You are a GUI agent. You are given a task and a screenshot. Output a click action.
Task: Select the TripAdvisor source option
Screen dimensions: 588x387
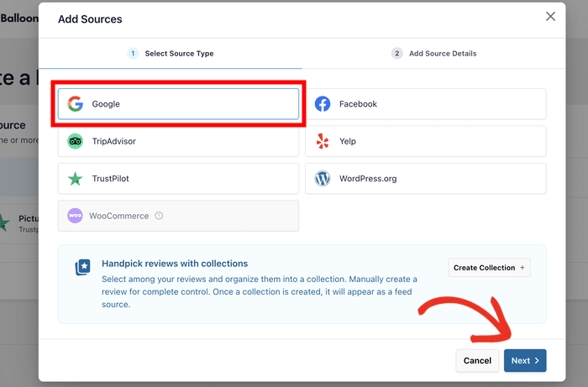click(x=176, y=141)
